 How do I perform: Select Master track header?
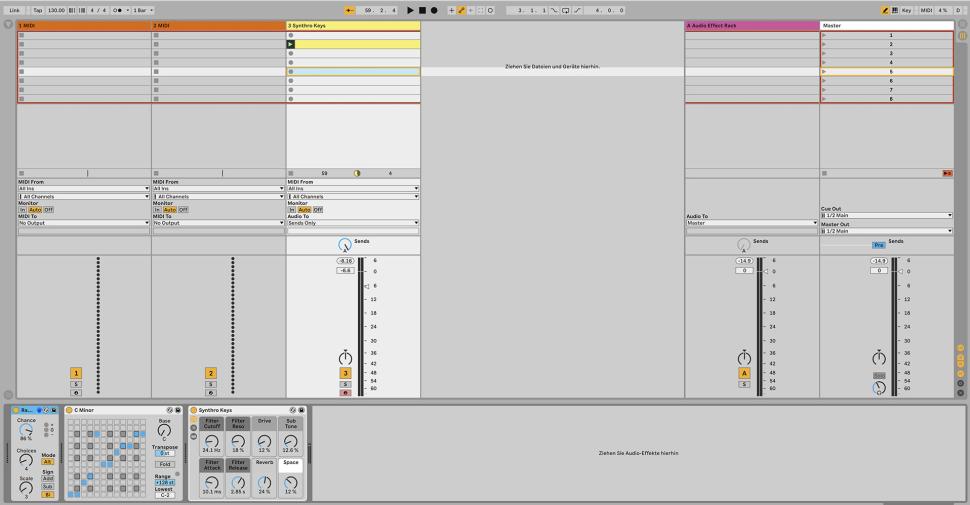coord(886,26)
